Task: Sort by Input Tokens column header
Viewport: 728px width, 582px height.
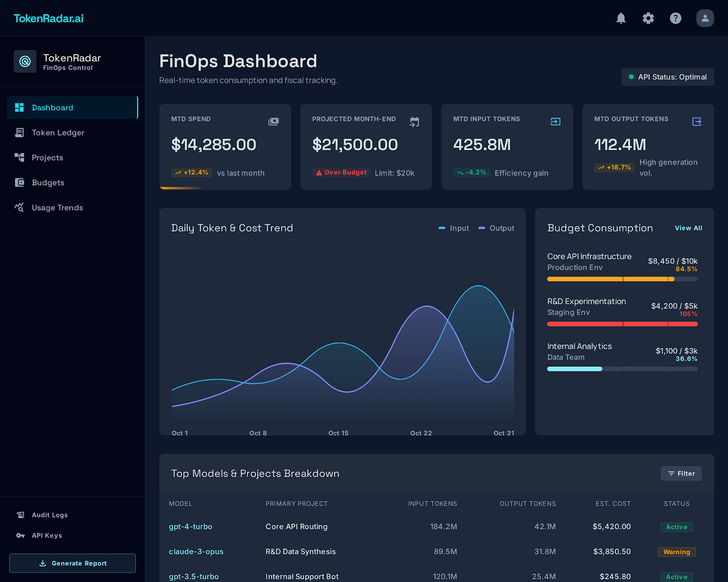Action: click(432, 504)
